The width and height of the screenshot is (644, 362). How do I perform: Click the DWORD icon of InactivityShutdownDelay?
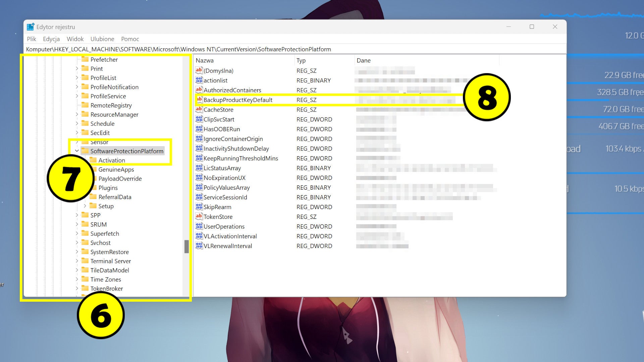click(x=199, y=148)
